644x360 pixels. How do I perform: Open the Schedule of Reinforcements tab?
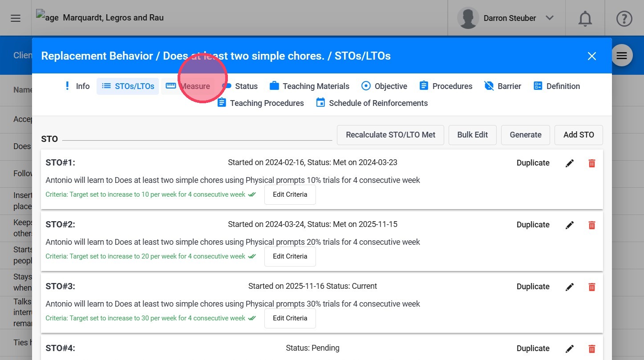[x=372, y=103]
